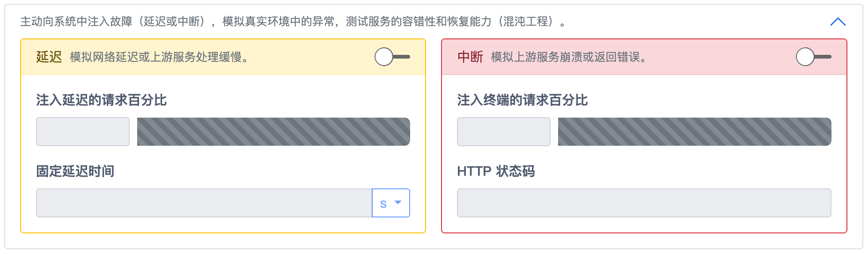Click the abort request percentage number field
Viewport: 868px width, 254px height.
coord(504,132)
